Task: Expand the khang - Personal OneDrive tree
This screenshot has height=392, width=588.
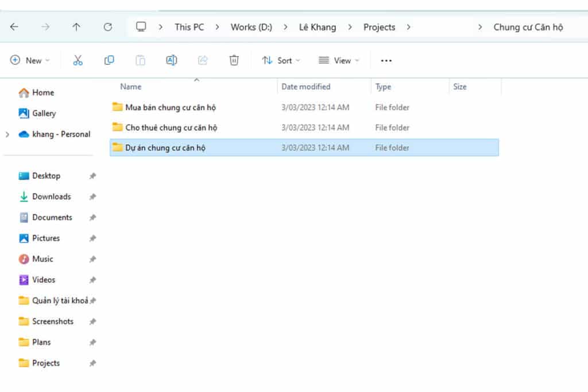Action: [7, 134]
